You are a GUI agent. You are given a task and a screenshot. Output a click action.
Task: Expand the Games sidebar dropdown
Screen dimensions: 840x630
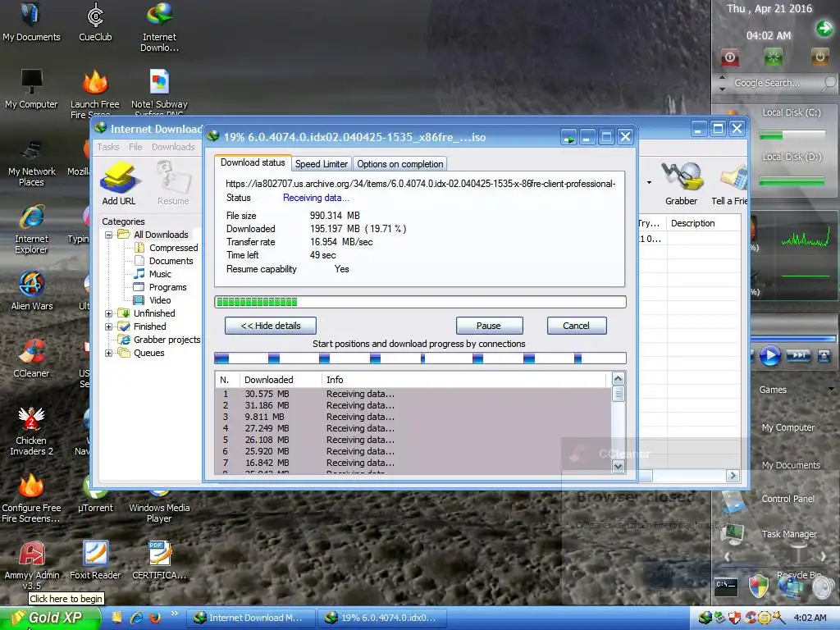pyautogui.click(x=831, y=390)
